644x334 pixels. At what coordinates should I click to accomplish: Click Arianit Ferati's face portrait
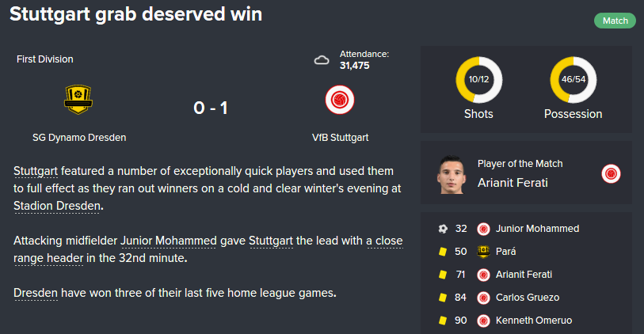pyautogui.click(x=452, y=174)
